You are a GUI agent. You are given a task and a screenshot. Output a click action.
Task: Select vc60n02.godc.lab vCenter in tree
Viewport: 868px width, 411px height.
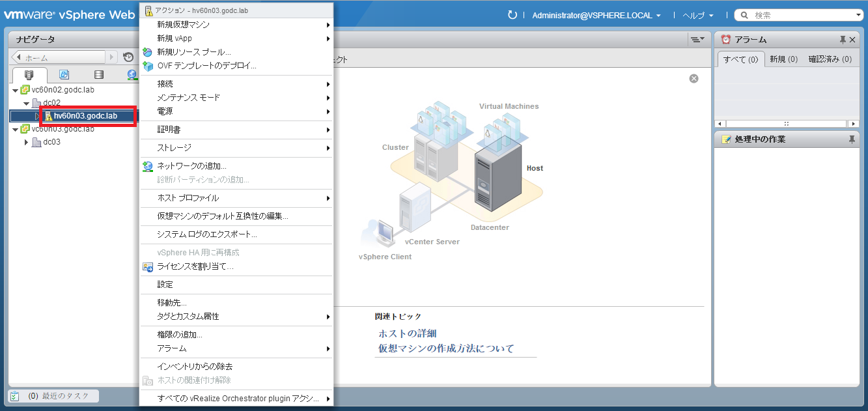[x=63, y=90]
